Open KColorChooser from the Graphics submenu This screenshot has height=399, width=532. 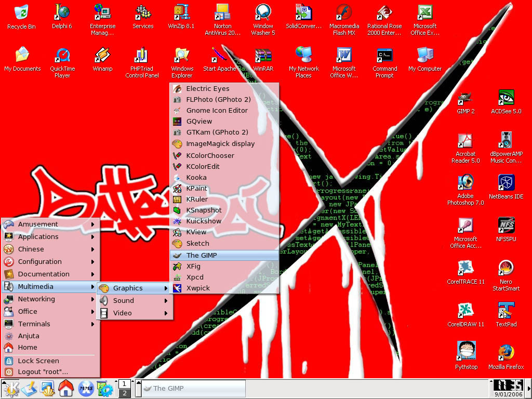coord(224,155)
